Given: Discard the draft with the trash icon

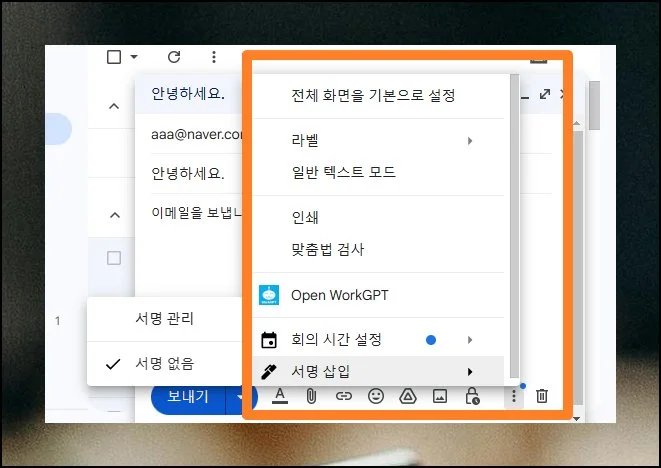Looking at the screenshot, I should point(541,396).
